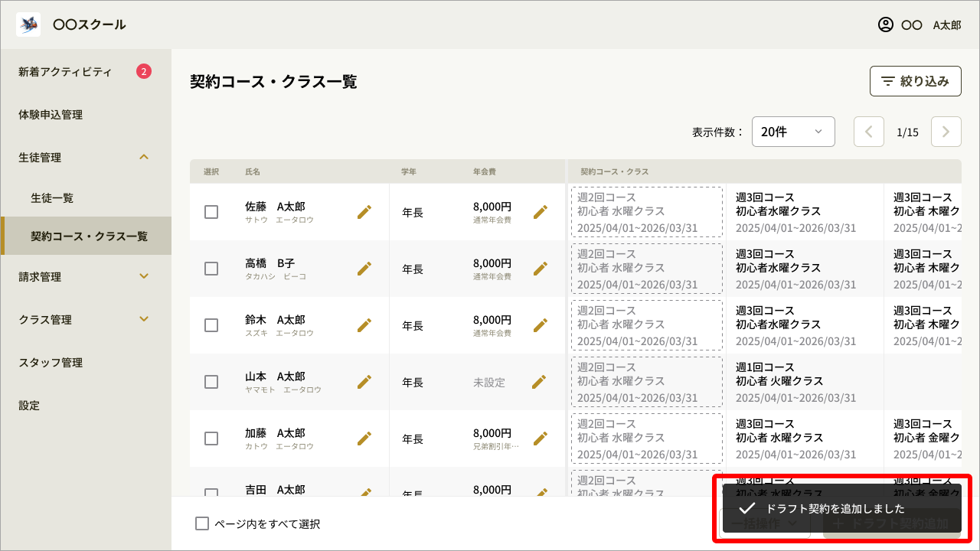The image size is (980, 551).
Task: Go to 生徒一覧 in the sidebar
Action: [86, 197]
